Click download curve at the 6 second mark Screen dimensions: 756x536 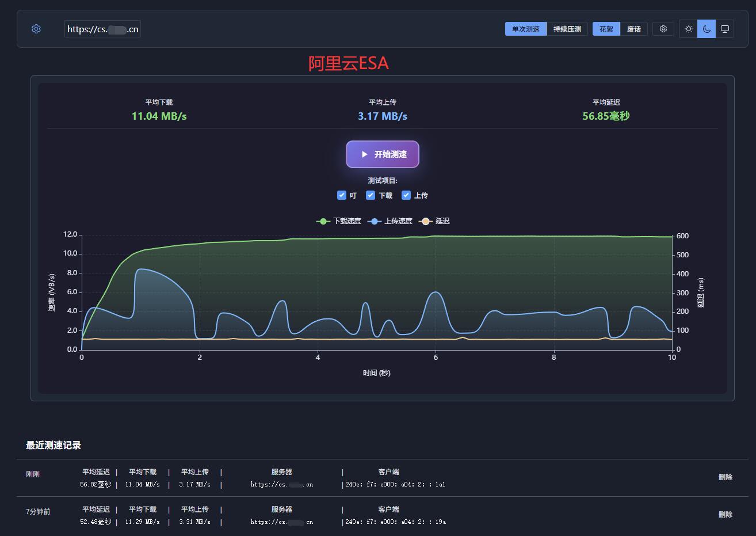tap(436, 236)
